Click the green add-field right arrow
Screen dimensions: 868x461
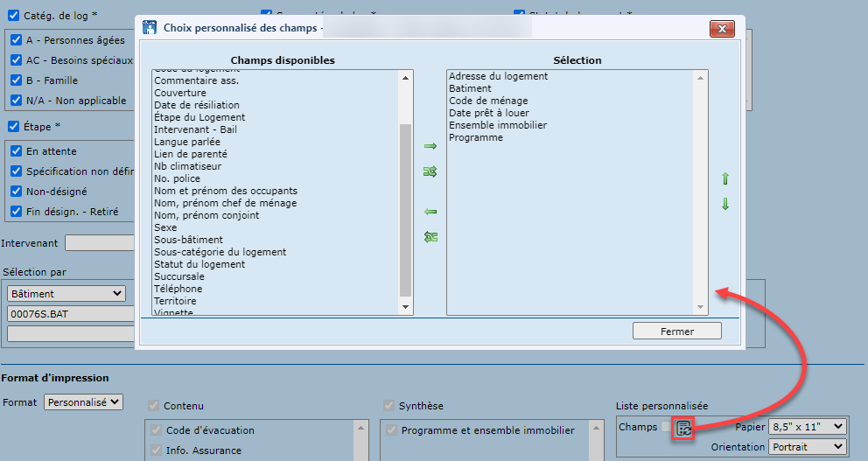click(430, 146)
